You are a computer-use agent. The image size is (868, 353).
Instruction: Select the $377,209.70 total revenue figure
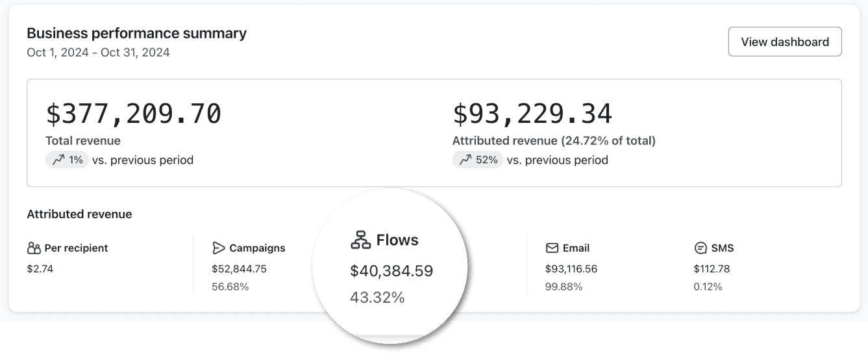[x=134, y=114]
